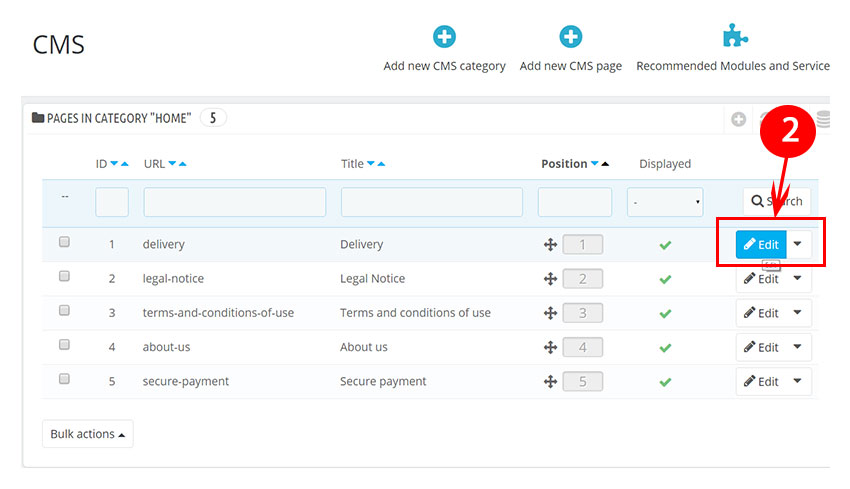The image size is (850, 489).
Task: Select the checkbox for delivery page
Action: 64,243
